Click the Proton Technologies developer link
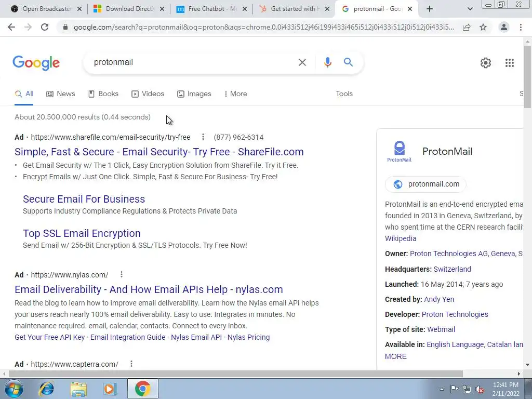 click(455, 314)
